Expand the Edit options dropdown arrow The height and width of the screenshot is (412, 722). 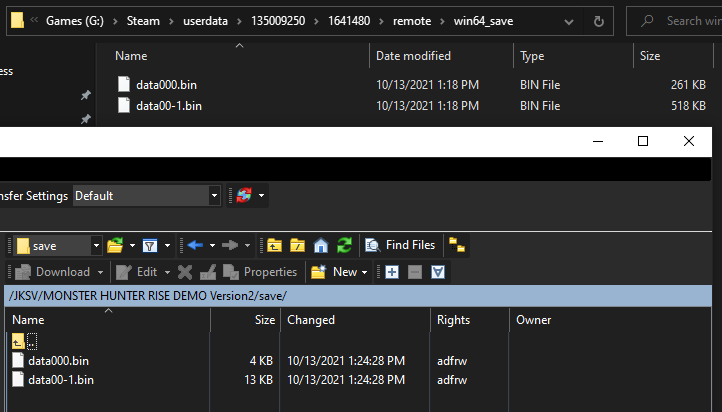pyautogui.click(x=167, y=272)
